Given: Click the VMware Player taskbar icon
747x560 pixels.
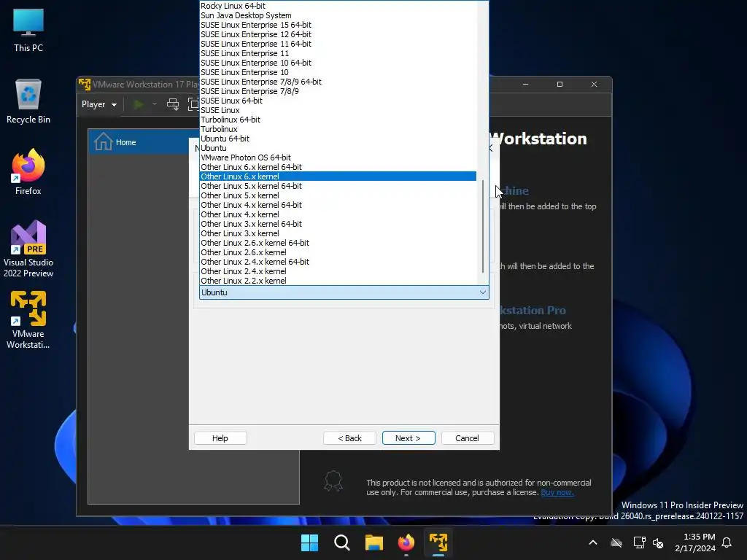Looking at the screenshot, I should click(x=438, y=542).
